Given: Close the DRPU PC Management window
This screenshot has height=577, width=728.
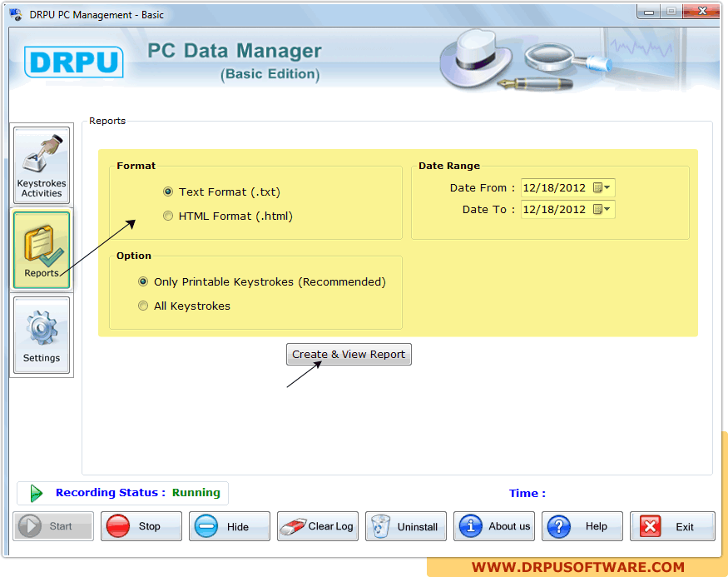Looking at the screenshot, I should click(701, 11).
